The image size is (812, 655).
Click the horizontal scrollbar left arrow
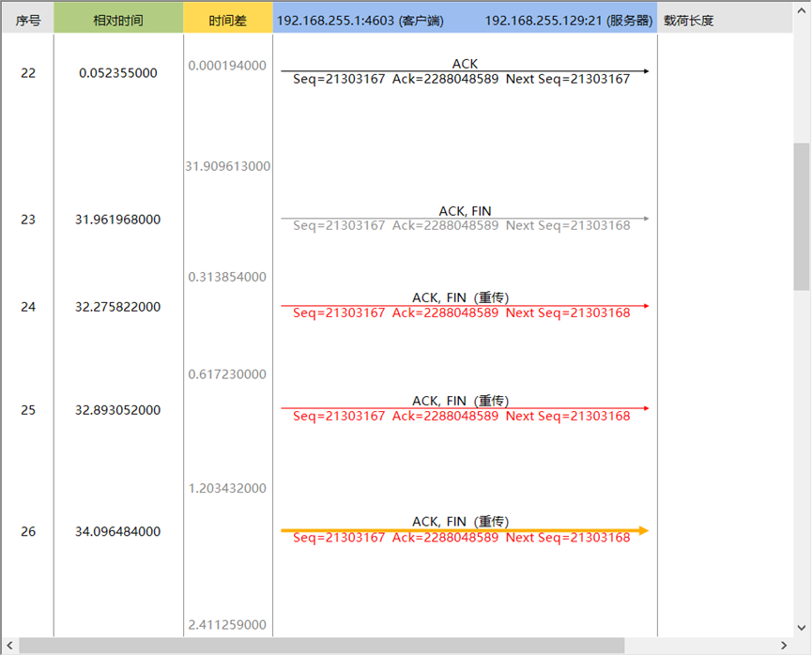point(9,646)
